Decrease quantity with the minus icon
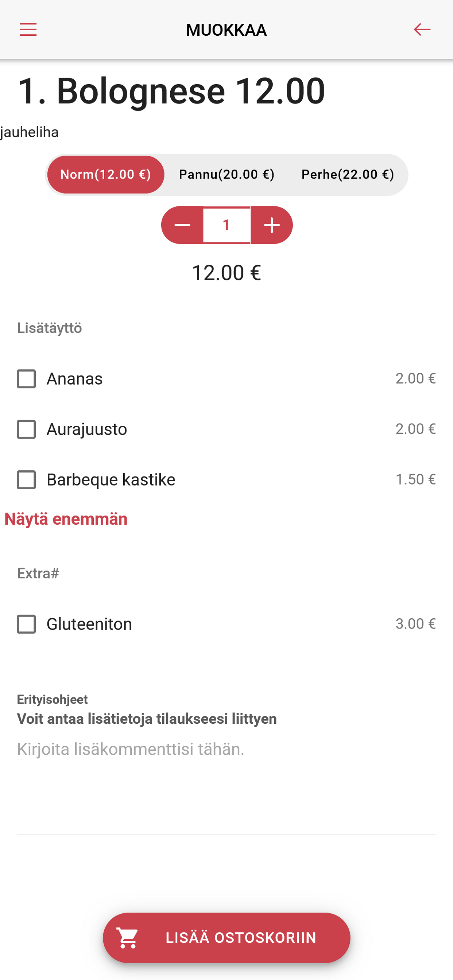The image size is (453, 980). click(182, 225)
